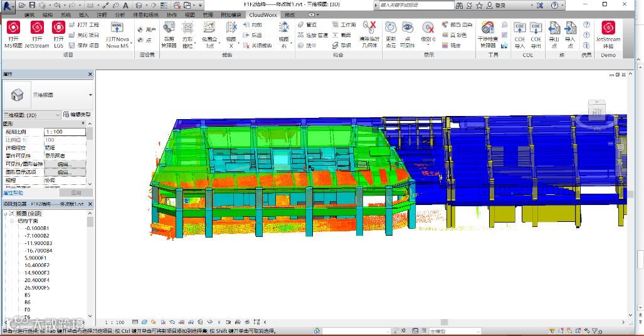Screen dimensions: 644x336
Task: Click the 打开 JetStream icon
Action: point(36,28)
